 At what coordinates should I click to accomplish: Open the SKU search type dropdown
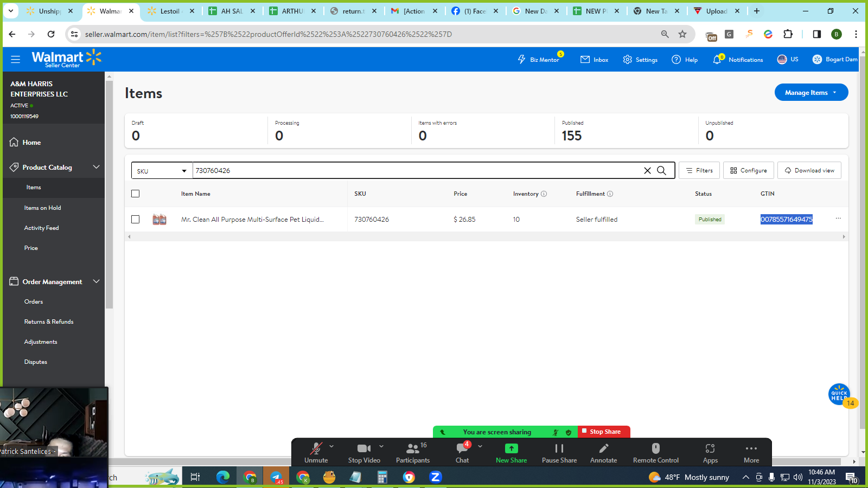162,171
